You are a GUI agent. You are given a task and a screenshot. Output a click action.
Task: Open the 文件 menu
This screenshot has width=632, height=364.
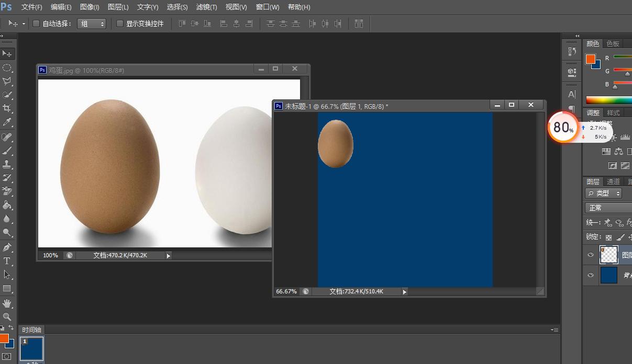tap(31, 7)
